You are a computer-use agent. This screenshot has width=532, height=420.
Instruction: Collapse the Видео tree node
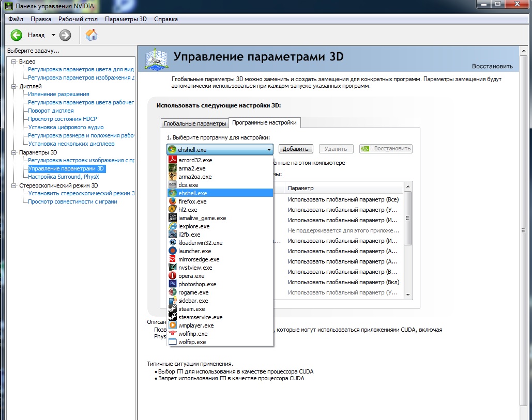pyautogui.click(x=14, y=61)
